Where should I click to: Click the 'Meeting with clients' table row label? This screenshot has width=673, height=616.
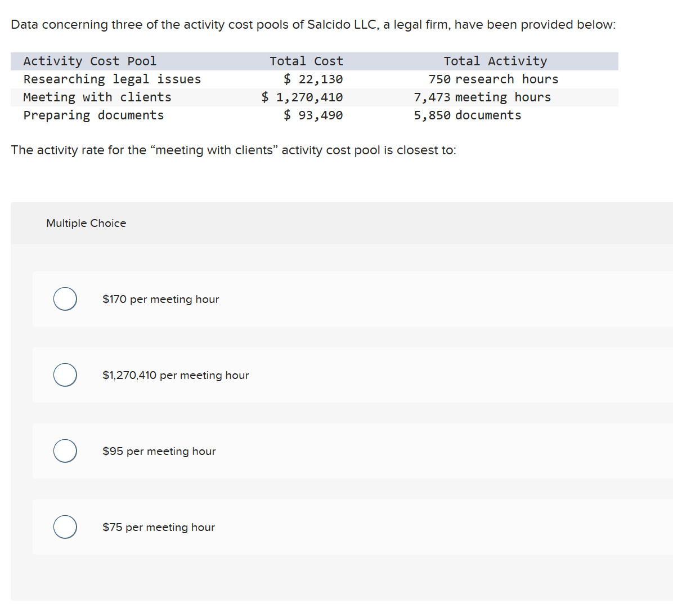(x=97, y=97)
